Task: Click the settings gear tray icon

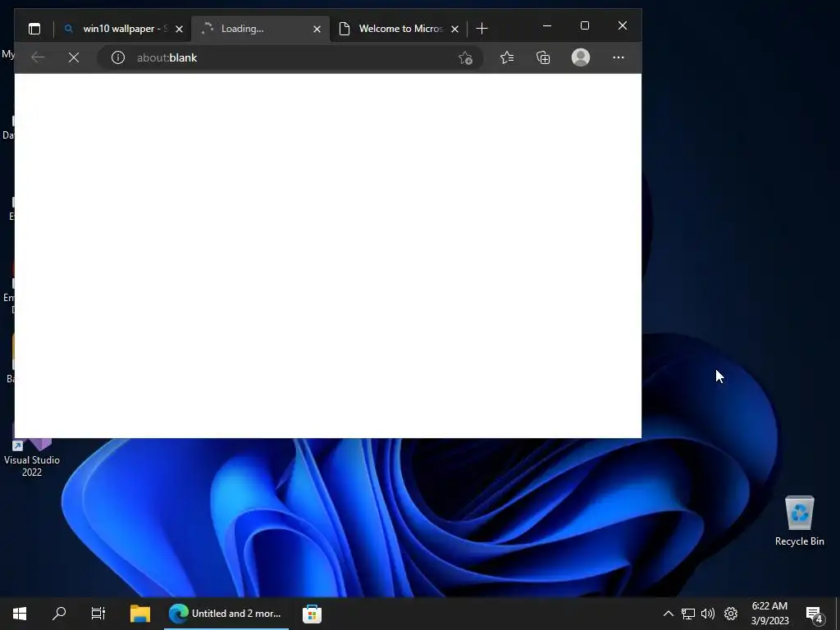Action: point(731,614)
